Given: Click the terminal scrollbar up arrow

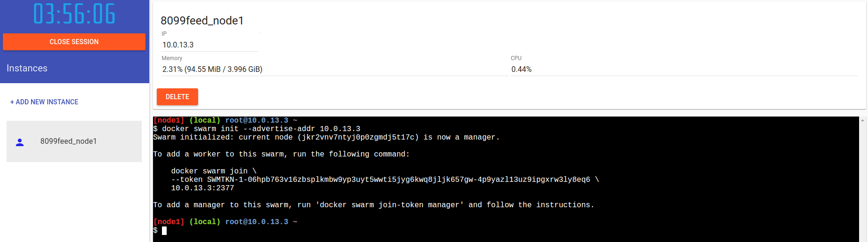Looking at the screenshot, I should click(862, 120).
